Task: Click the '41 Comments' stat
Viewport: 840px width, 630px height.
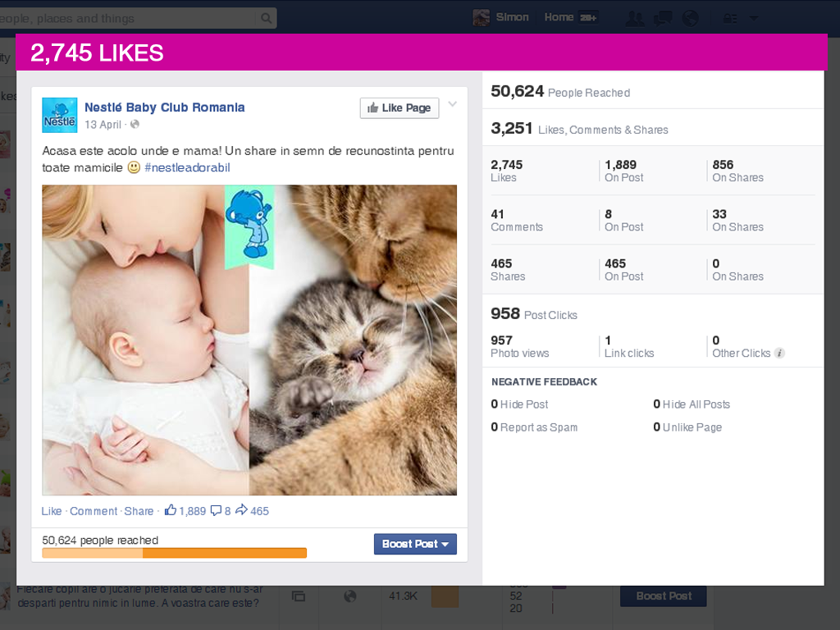Action: pos(517,220)
